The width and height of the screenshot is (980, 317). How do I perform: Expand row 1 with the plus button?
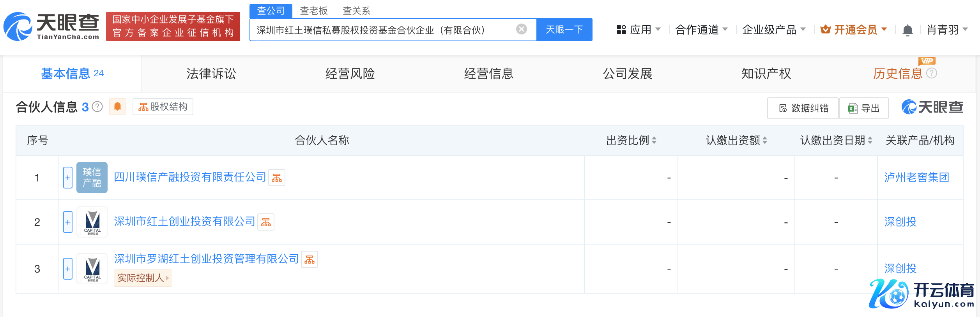pyautogui.click(x=68, y=178)
